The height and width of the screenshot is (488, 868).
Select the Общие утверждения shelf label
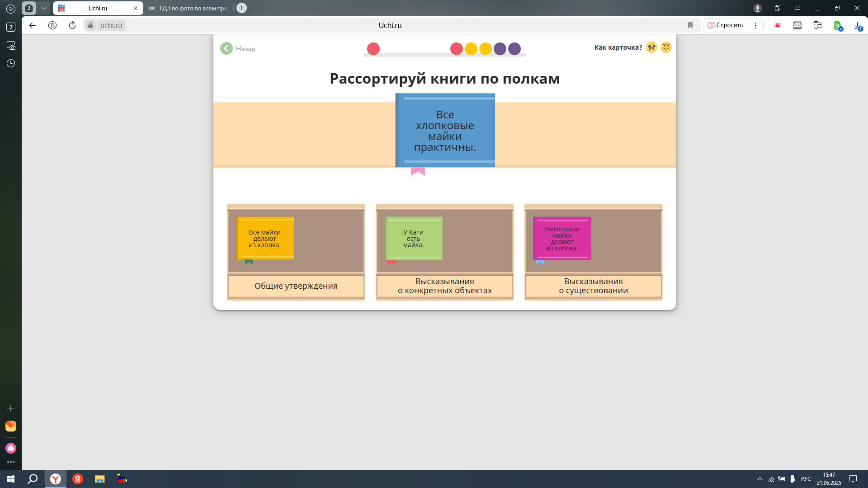pyautogui.click(x=296, y=286)
